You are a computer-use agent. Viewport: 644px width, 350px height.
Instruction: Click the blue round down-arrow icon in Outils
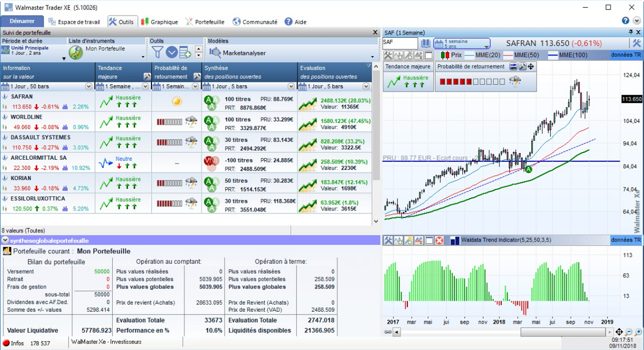(x=172, y=52)
